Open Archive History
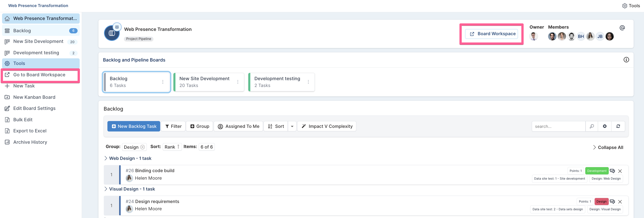Screen dimensions: 644x218 pyautogui.click(x=41, y=142)
